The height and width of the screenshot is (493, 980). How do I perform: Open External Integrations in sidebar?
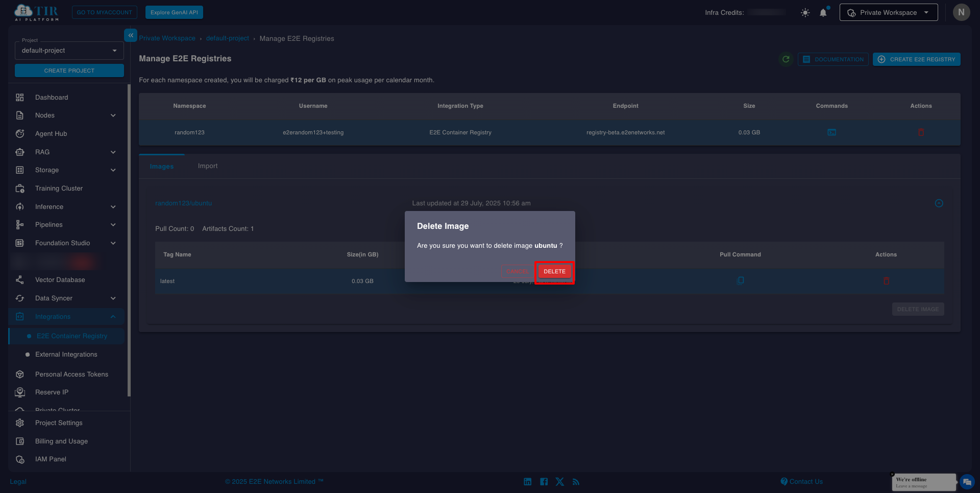(x=66, y=355)
